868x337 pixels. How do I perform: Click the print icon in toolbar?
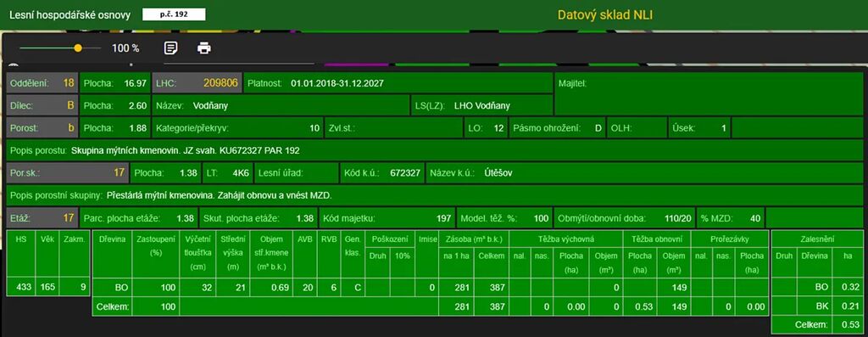(204, 48)
